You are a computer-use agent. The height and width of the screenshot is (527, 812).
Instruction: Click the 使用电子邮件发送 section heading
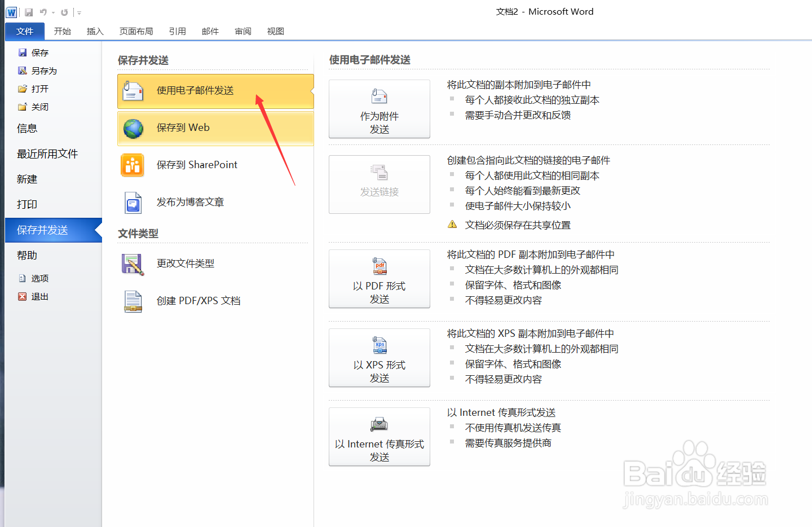pos(370,60)
